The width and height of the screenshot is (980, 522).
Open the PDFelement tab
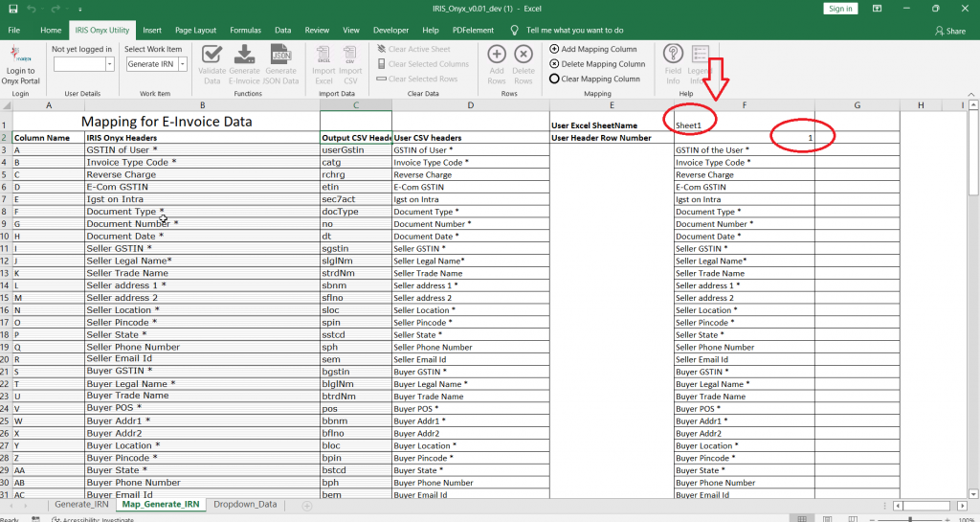click(x=473, y=30)
